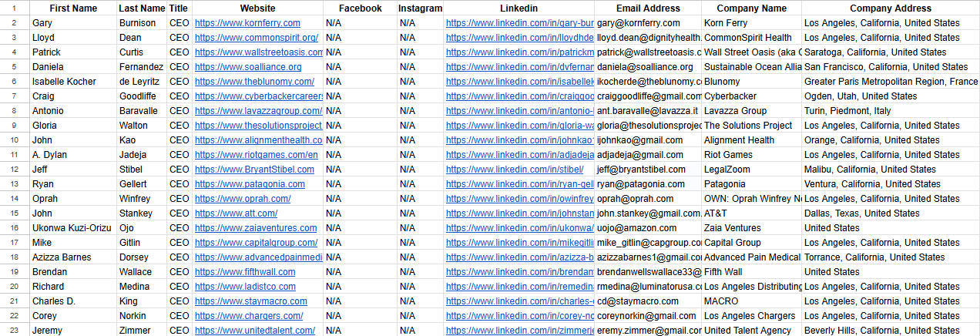Open the patagonia.com website link
Image resolution: width=980 pixels, height=336 pixels.
[250, 184]
